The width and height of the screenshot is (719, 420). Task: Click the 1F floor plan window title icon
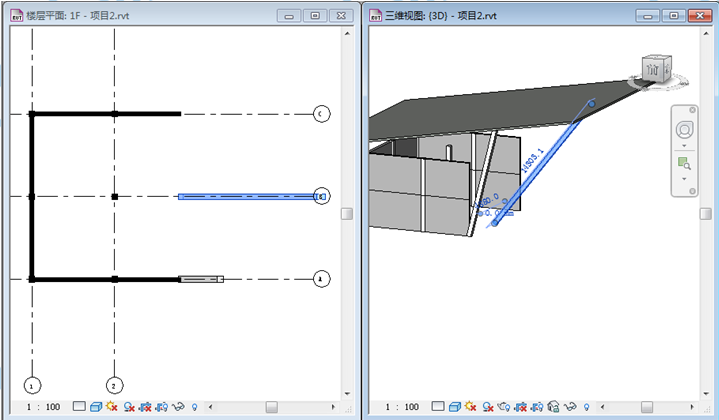(x=17, y=16)
